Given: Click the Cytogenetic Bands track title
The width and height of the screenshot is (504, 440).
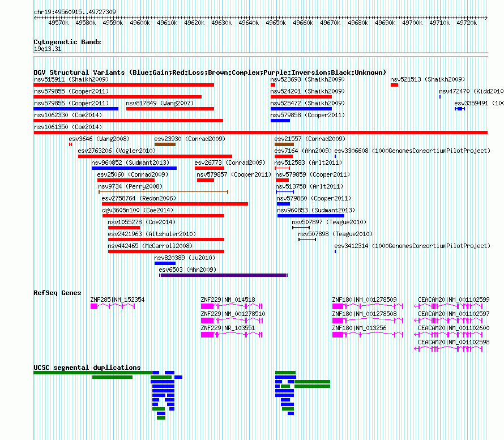Looking at the screenshot, I should click(x=67, y=42).
